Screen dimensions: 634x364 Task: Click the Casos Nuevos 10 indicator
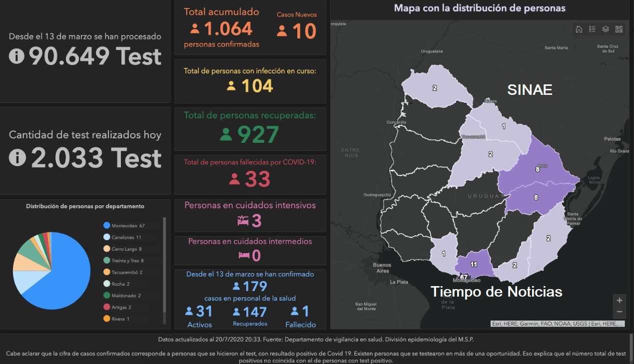297,31
